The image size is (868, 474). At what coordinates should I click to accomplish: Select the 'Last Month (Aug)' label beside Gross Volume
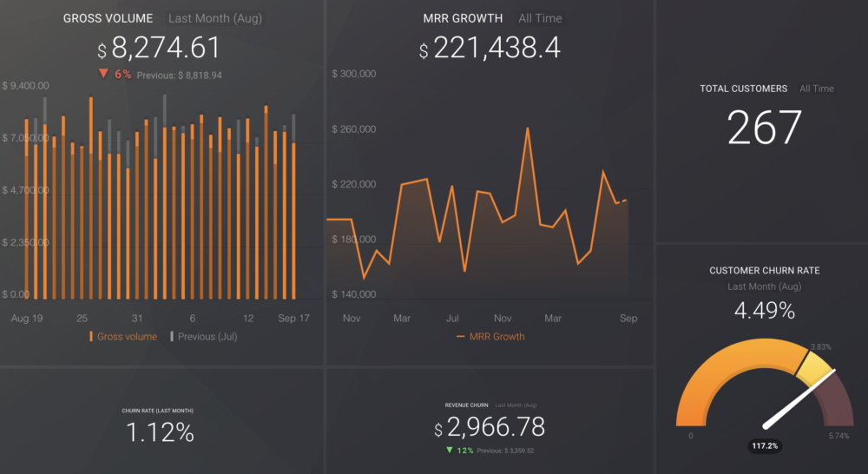click(x=215, y=18)
